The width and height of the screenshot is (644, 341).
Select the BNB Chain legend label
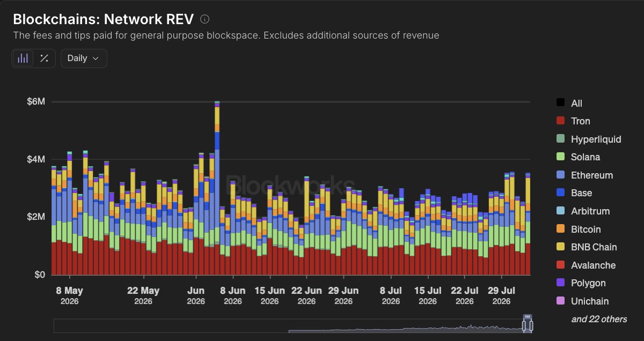tap(594, 247)
